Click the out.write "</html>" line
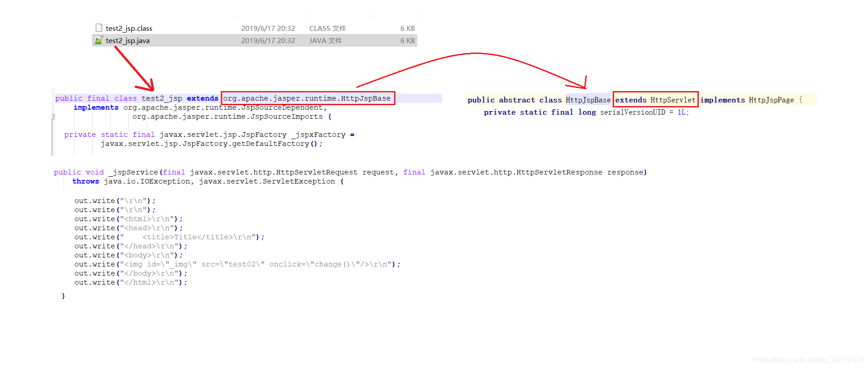Viewport: 868px width, 368px height. 131,282
